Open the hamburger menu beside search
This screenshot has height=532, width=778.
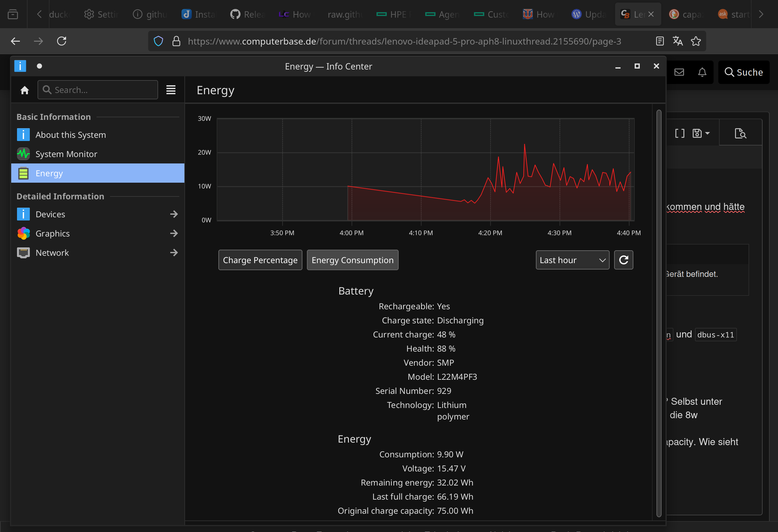tap(171, 90)
